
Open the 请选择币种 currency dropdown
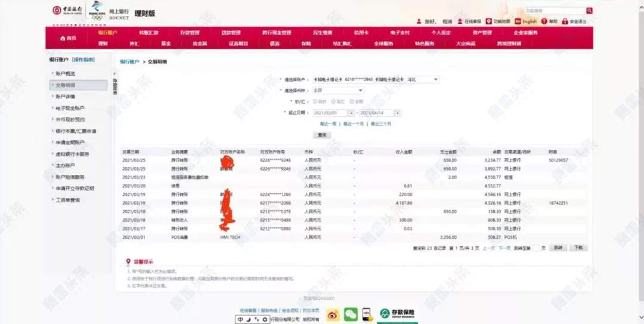point(338,91)
